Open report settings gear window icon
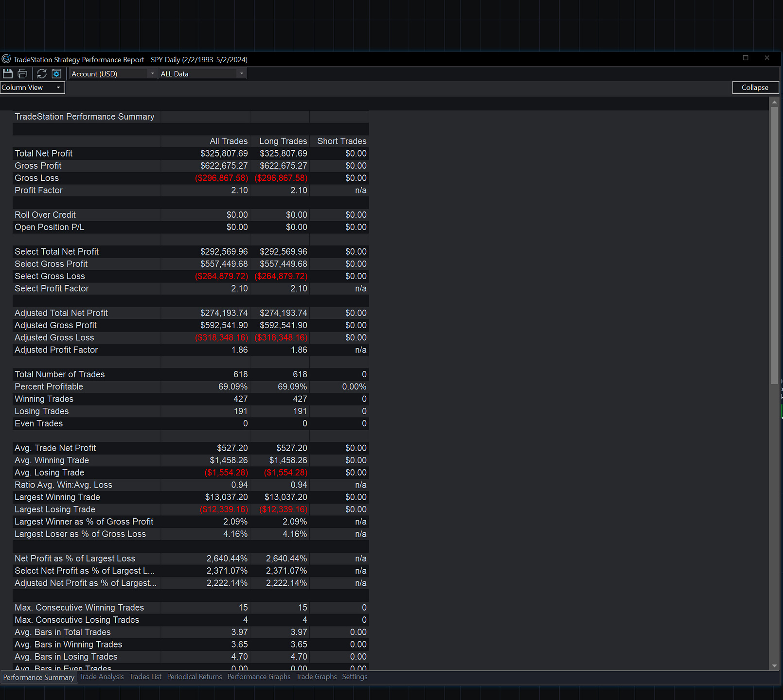The height and width of the screenshot is (700, 783). (x=56, y=74)
